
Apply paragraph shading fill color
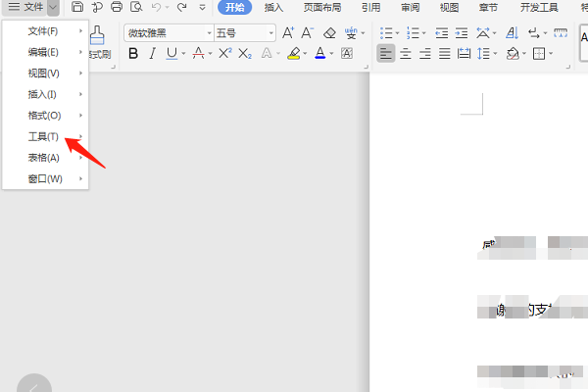click(x=513, y=54)
